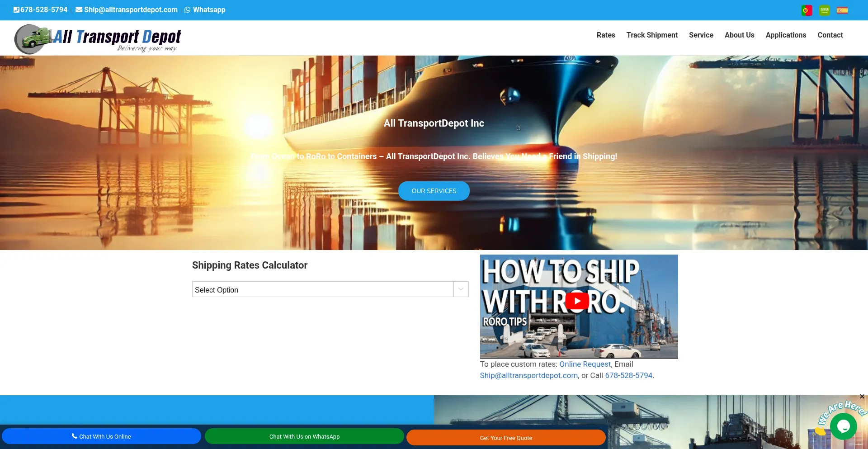This screenshot has width=868, height=449.
Task: Click the Shipping Rates Calculator heading
Action: [x=250, y=265]
